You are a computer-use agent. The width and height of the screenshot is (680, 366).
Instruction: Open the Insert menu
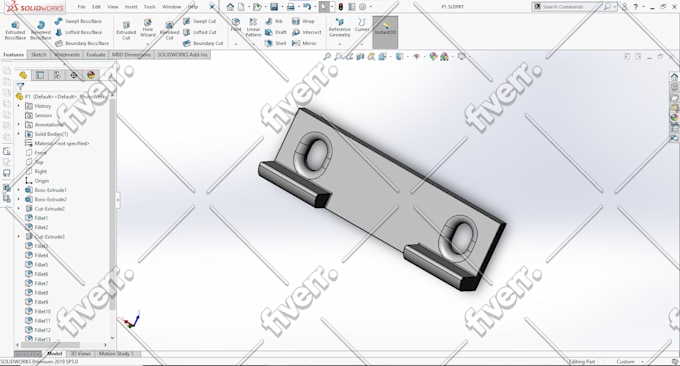pos(131,7)
